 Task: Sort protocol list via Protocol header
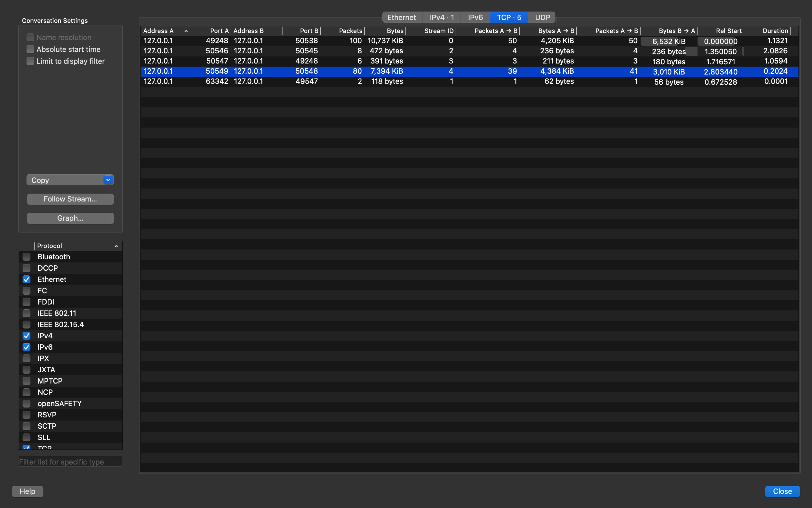tap(78, 246)
